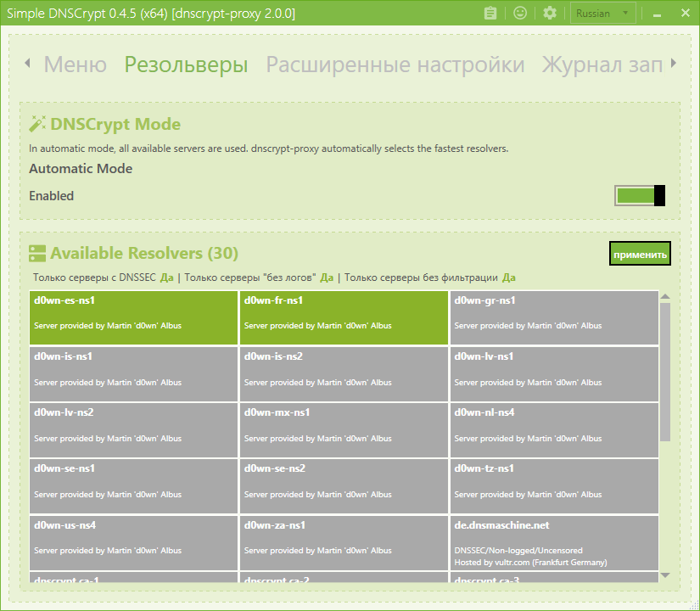Click the применить button
700x611 pixels.
click(640, 254)
